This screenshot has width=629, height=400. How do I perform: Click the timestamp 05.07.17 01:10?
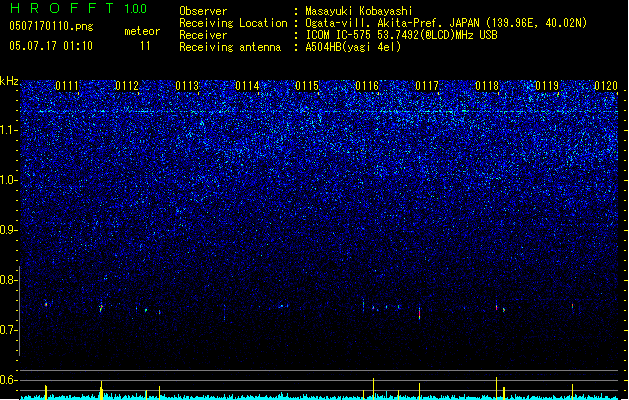pyautogui.click(x=51, y=46)
